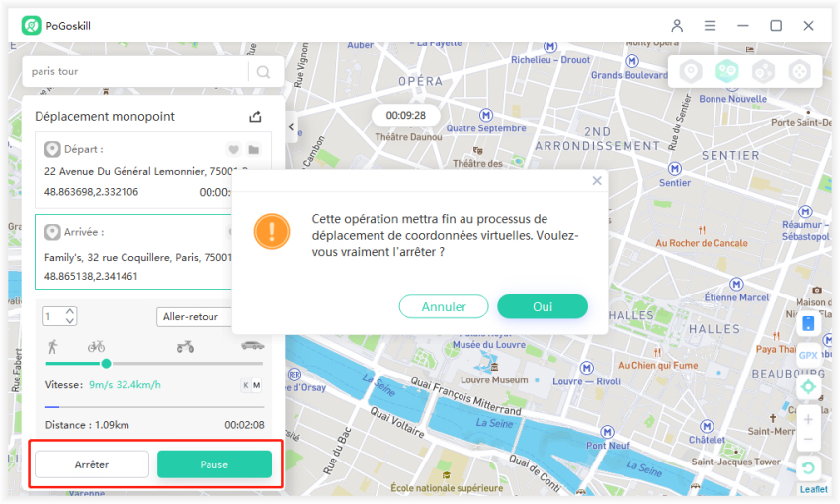
Task: Click 'Au Rocher de Cancale' restaurant label
Action: click(702, 243)
